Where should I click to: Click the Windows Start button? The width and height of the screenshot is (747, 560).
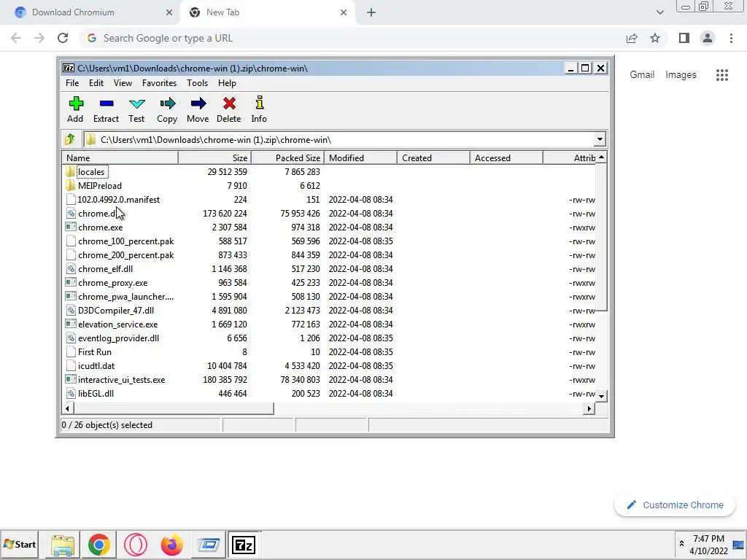pyautogui.click(x=20, y=544)
